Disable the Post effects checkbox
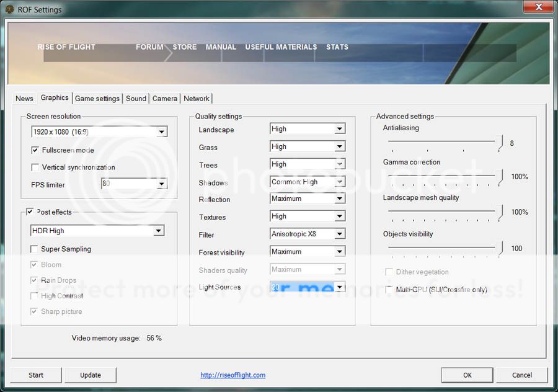 click(x=30, y=212)
